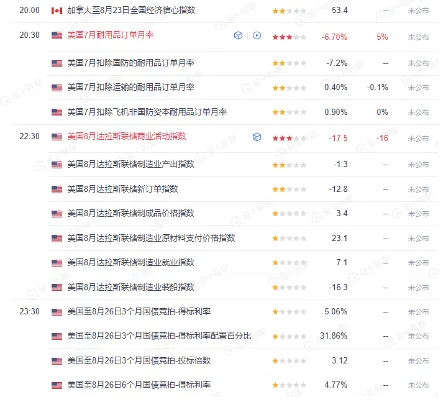Image resolution: width=440 pixels, height=400 pixels.
Task: Click the red forecast value -16
Action: [383, 138]
